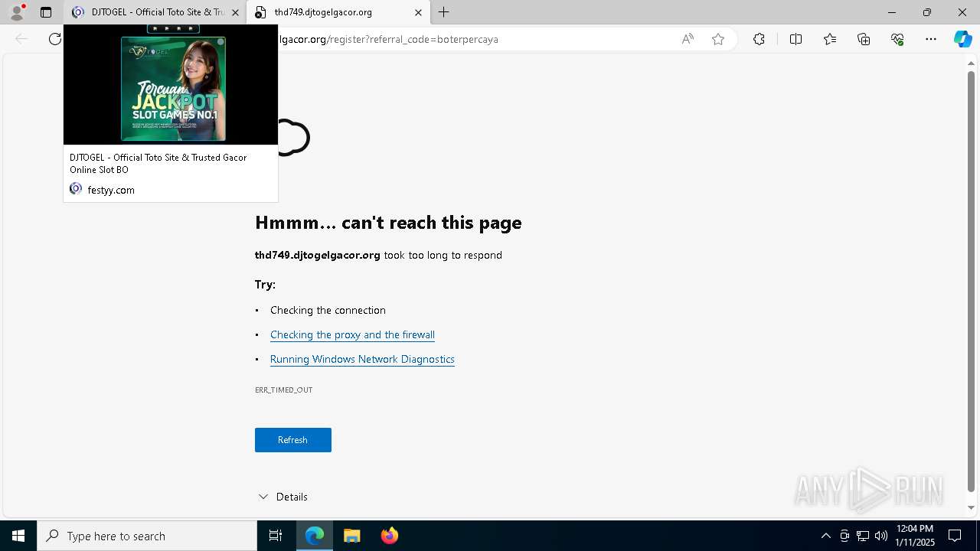Open a new tab with plus button
This screenshot has height=551, width=980.
pos(444,12)
